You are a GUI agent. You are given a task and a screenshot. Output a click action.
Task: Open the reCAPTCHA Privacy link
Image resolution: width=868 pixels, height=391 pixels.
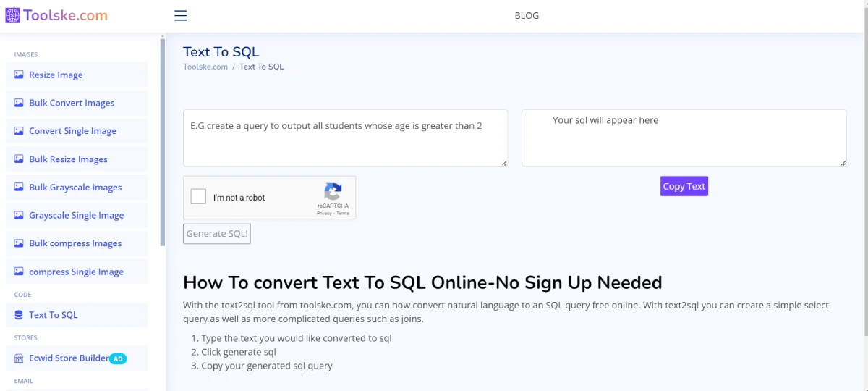click(x=324, y=214)
